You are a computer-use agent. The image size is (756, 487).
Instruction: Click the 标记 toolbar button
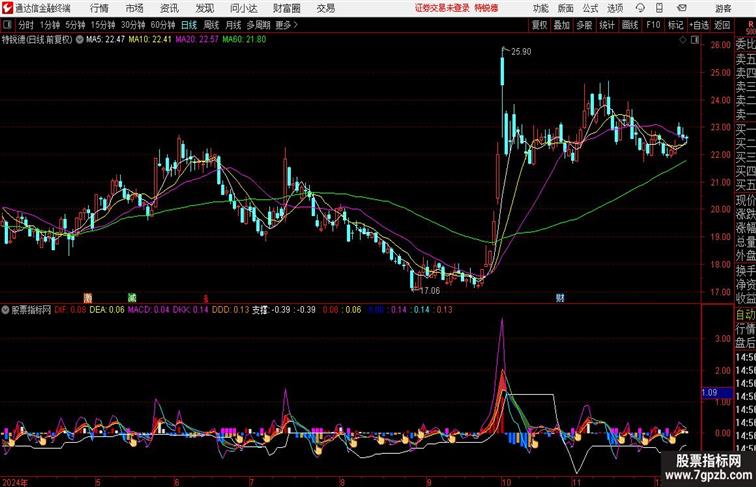[675, 25]
